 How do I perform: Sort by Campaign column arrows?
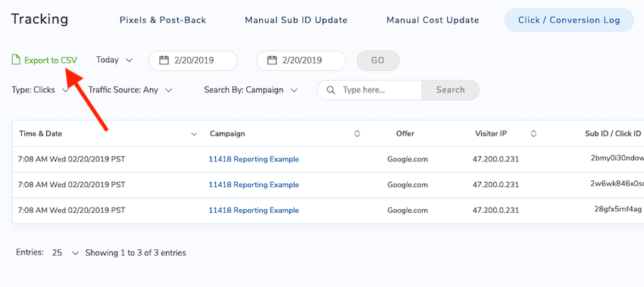pos(357,133)
